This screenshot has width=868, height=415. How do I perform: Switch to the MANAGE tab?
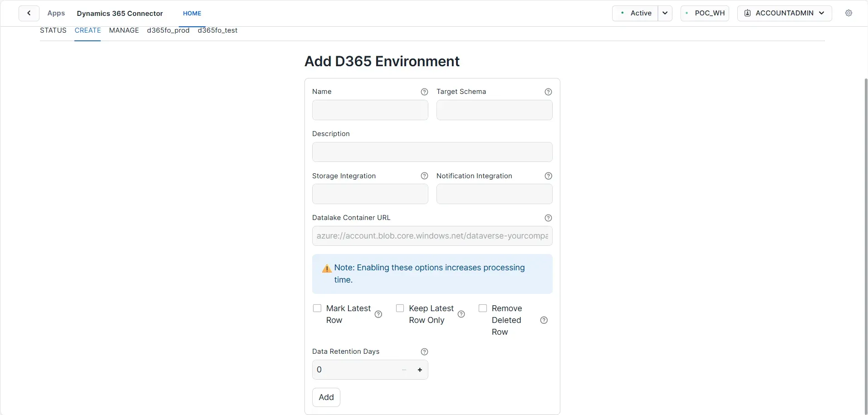point(123,30)
